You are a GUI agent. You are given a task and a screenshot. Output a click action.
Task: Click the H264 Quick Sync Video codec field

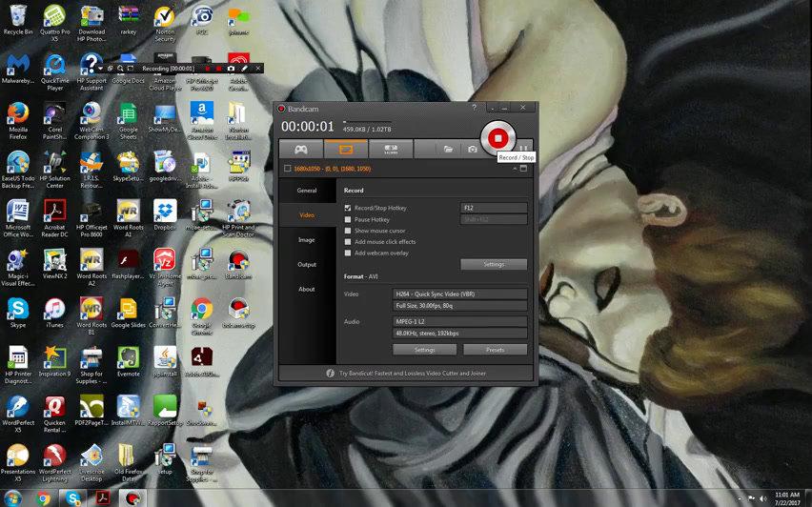tap(460, 294)
